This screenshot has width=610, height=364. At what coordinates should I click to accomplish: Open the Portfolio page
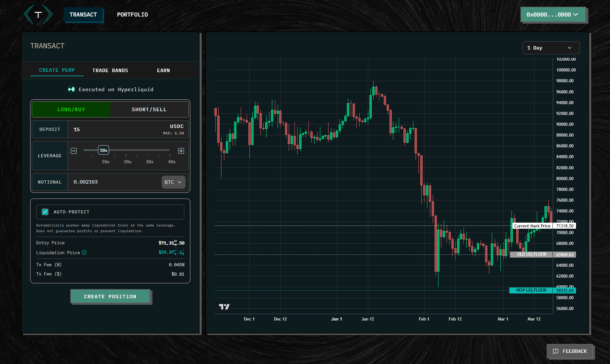pyautogui.click(x=132, y=15)
